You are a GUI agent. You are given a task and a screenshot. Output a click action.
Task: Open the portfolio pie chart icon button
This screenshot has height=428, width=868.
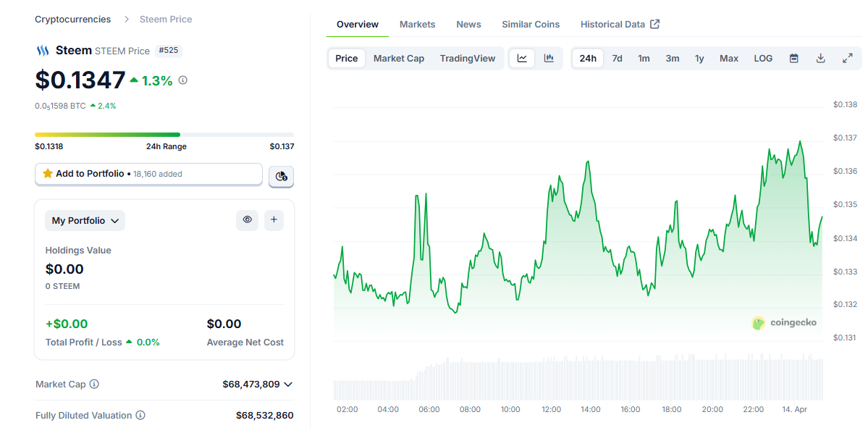point(281,176)
